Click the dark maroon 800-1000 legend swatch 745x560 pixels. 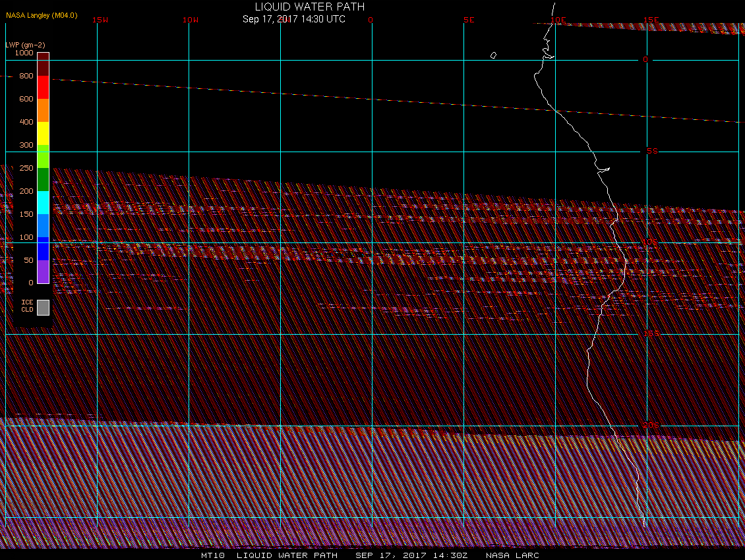(44, 64)
